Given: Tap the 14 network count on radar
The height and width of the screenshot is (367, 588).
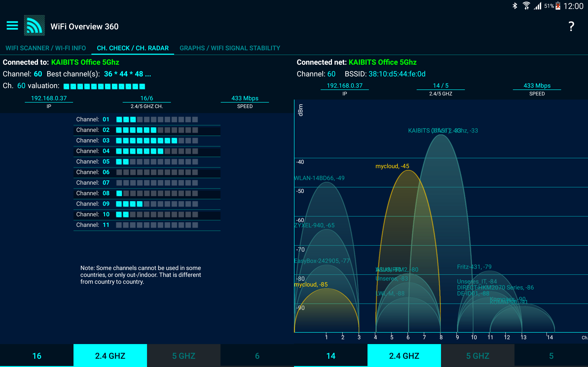Looking at the screenshot, I should click(331, 356).
